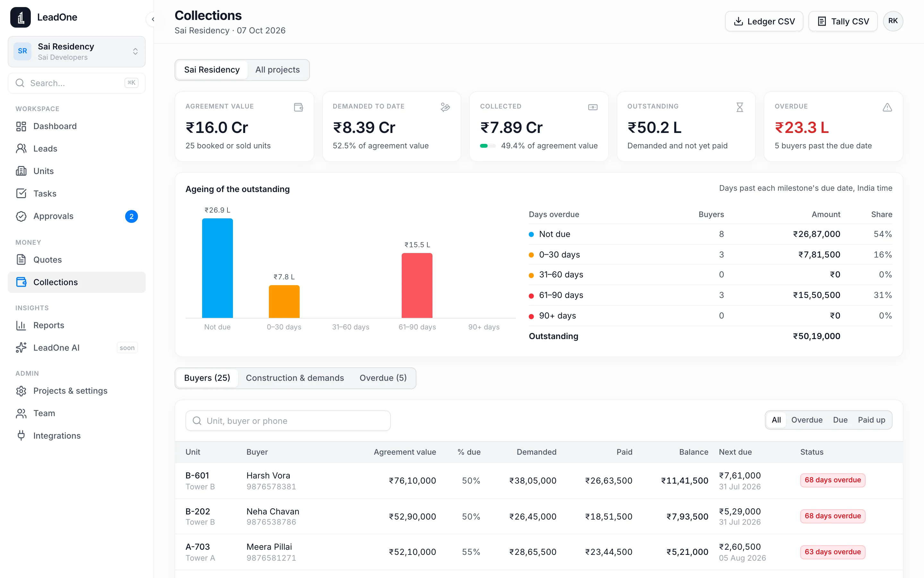
Task: Filter buyers by Due
Action: tap(840, 420)
